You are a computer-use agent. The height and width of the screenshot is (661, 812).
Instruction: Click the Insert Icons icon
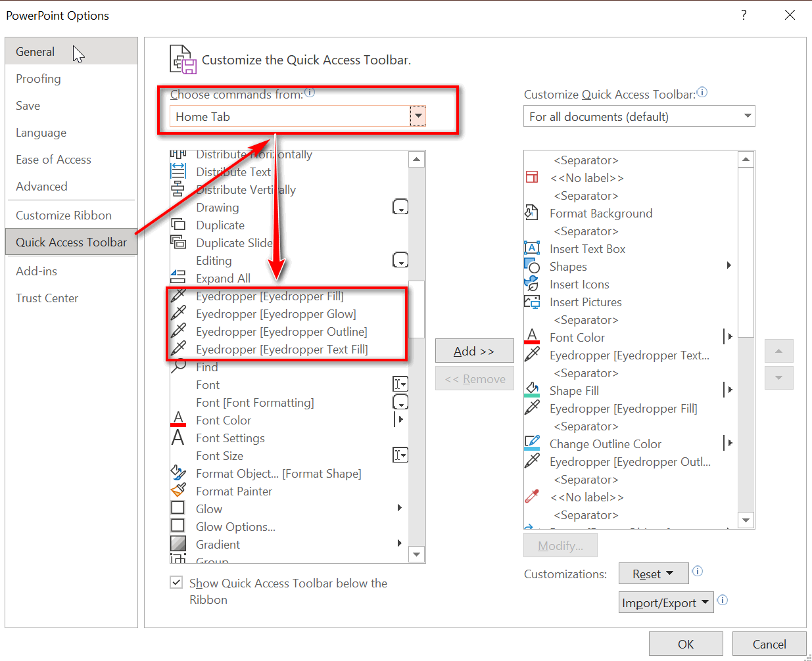pos(531,284)
